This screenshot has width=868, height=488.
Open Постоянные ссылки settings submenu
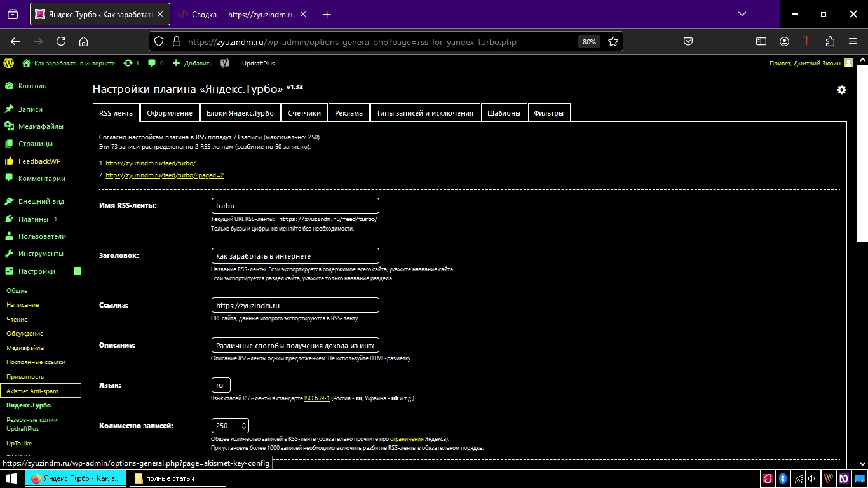[x=36, y=362]
